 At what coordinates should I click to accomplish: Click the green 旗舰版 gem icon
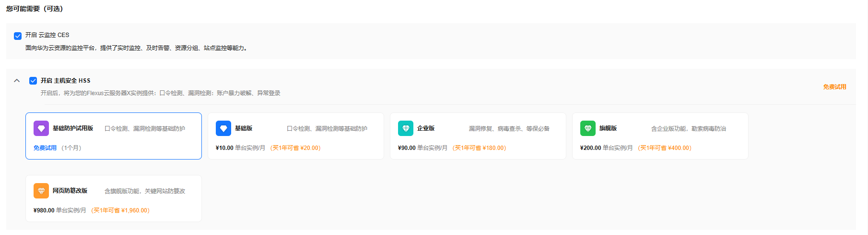point(588,128)
